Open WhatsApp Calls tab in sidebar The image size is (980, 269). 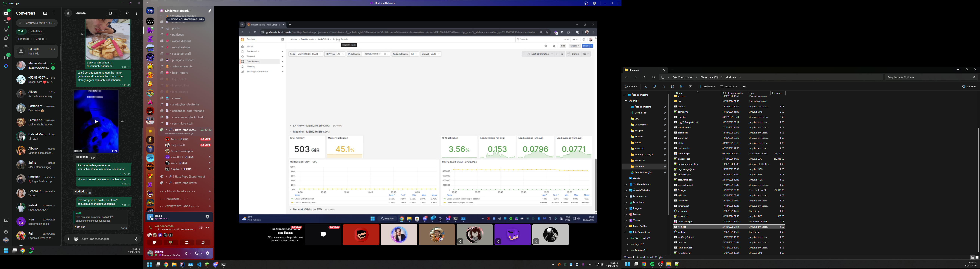[6, 21]
